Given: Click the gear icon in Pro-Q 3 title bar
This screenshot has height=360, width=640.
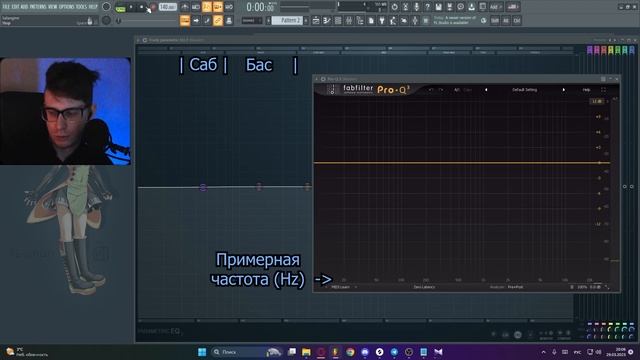Looking at the screenshot, I should click(323, 79).
